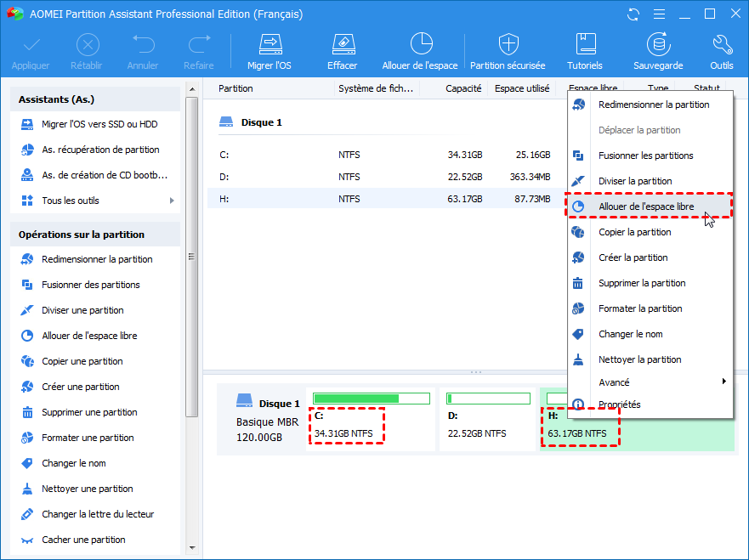Select Nettoyer une partition in sidebar

[x=95, y=489]
